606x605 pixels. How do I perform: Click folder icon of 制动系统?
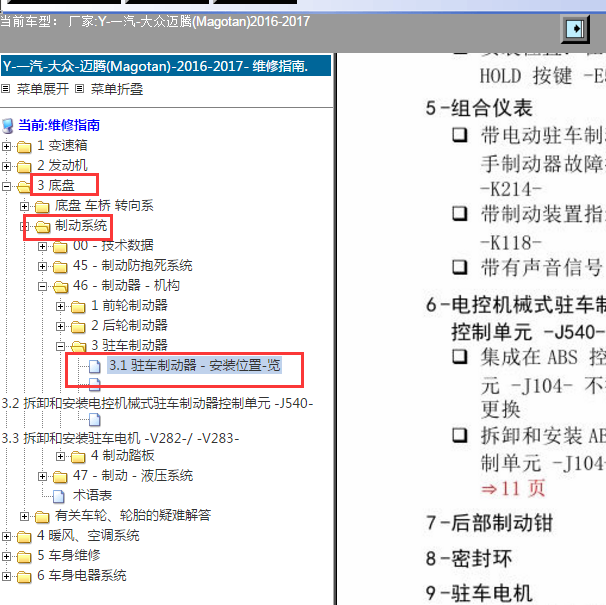(x=43, y=227)
